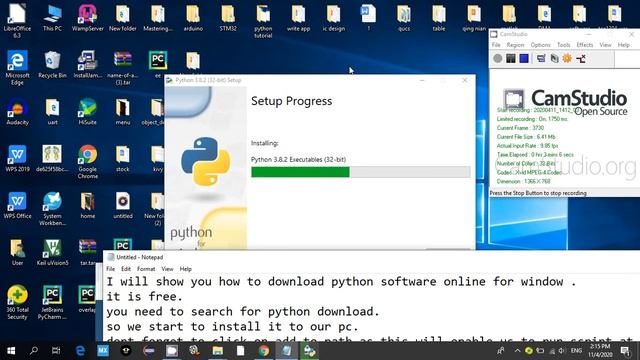Open the Action Center notifications icon
The height and width of the screenshot is (360, 640).
pyautogui.click(x=625, y=351)
